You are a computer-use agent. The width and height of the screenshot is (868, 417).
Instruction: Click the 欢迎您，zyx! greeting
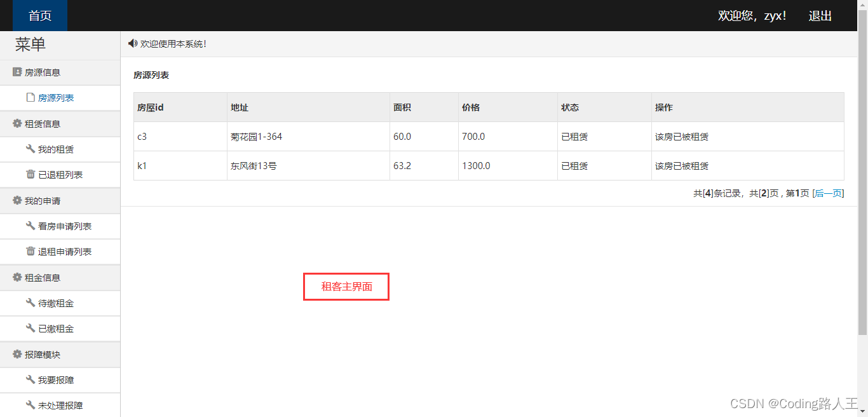click(x=752, y=16)
